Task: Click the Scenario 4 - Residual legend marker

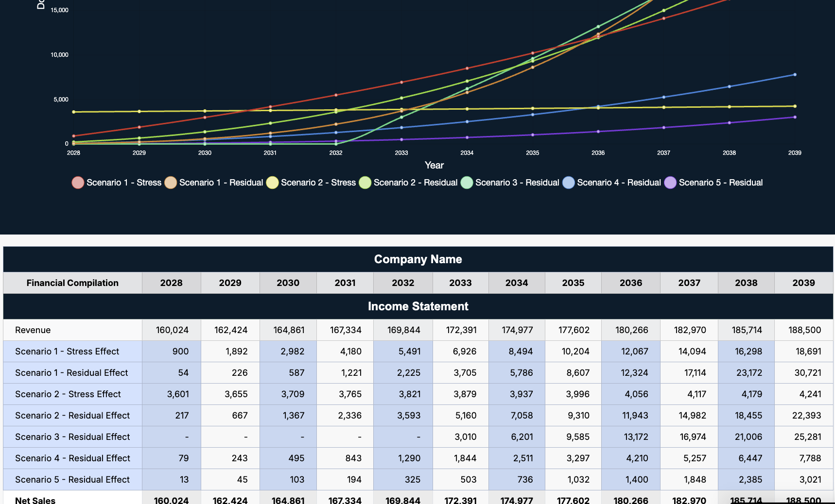Action: click(568, 183)
